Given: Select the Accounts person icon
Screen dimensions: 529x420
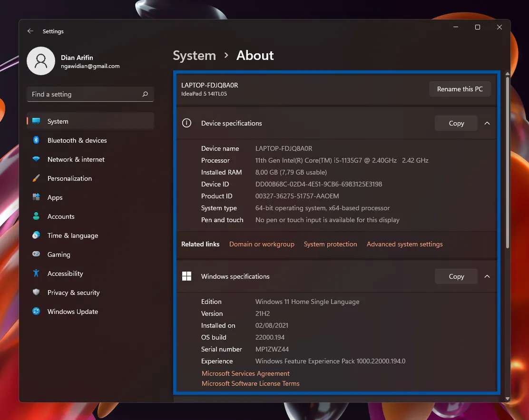Looking at the screenshot, I should coord(37,216).
